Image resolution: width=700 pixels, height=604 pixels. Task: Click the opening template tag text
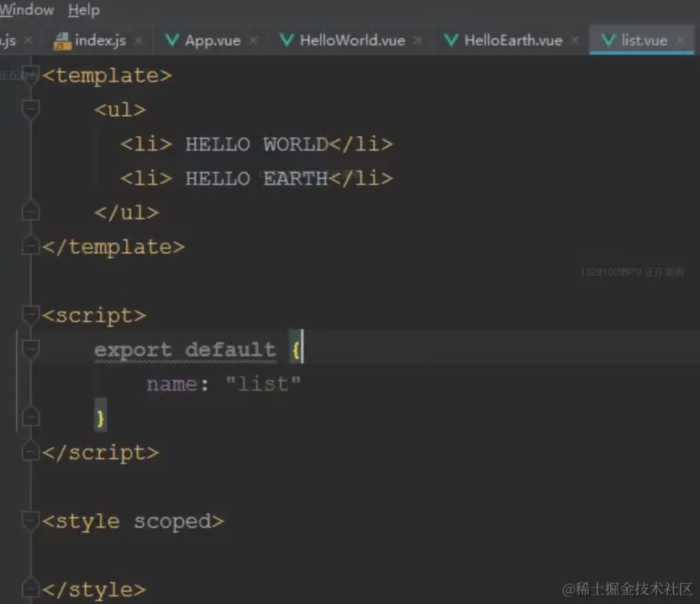108,76
